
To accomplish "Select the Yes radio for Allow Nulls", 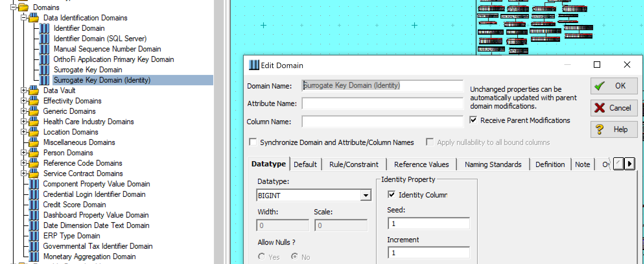I will (x=262, y=257).
